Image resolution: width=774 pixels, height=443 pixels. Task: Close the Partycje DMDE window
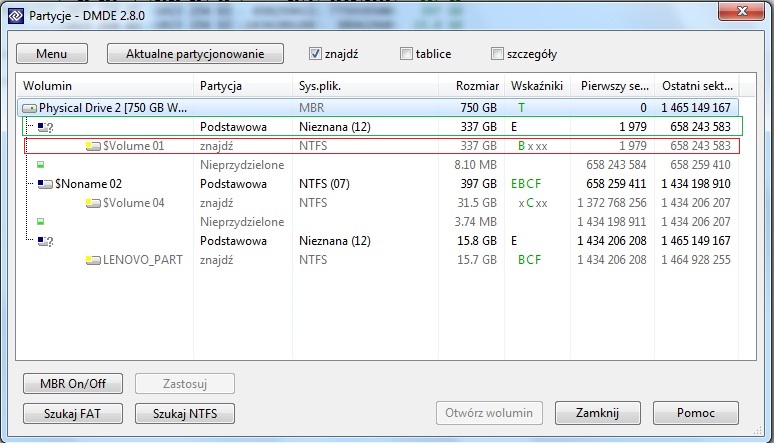[x=742, y=11]
